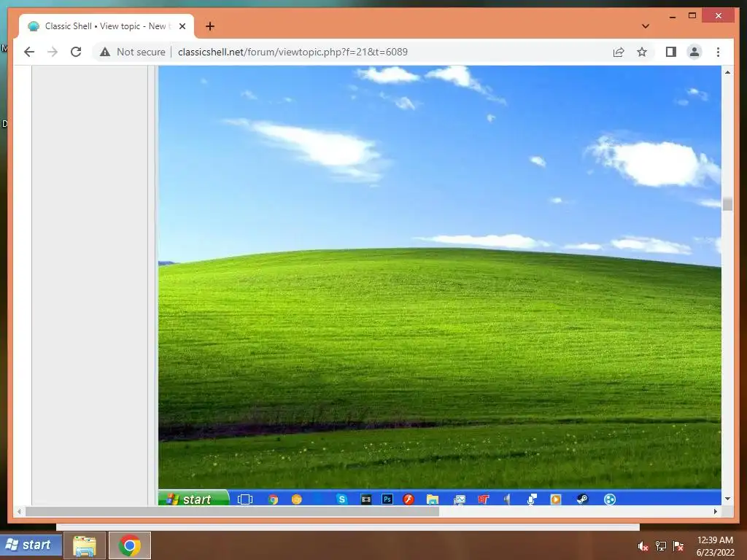This screenshot has height=560, width=747.
Task: Open the Chrome profile avatar menu
Action: coord(694,52)
